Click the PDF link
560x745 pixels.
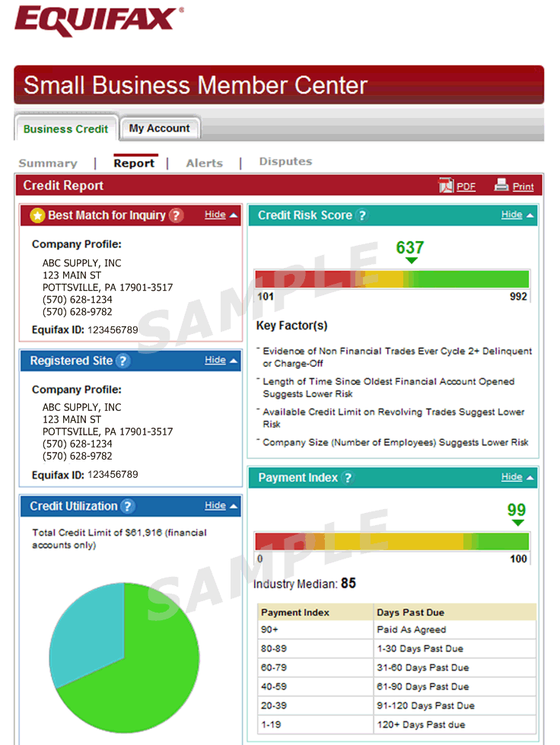coord(466,186)
